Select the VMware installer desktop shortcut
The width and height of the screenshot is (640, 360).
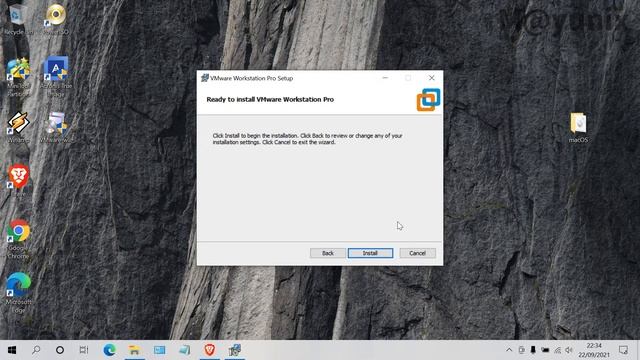point(56,127)
